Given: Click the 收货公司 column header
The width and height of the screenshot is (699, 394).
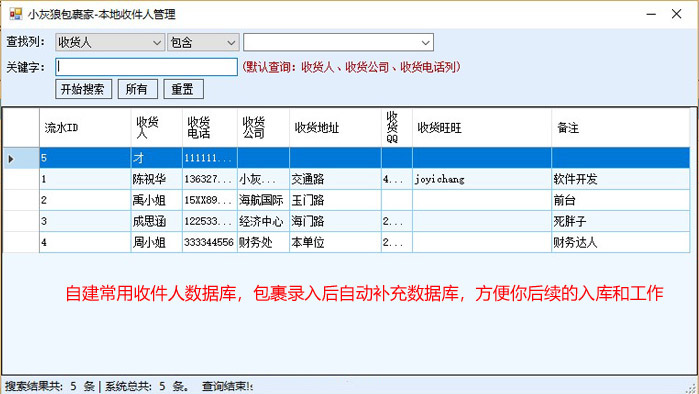Looking at the screenshot, I should (x=263, y=127).
